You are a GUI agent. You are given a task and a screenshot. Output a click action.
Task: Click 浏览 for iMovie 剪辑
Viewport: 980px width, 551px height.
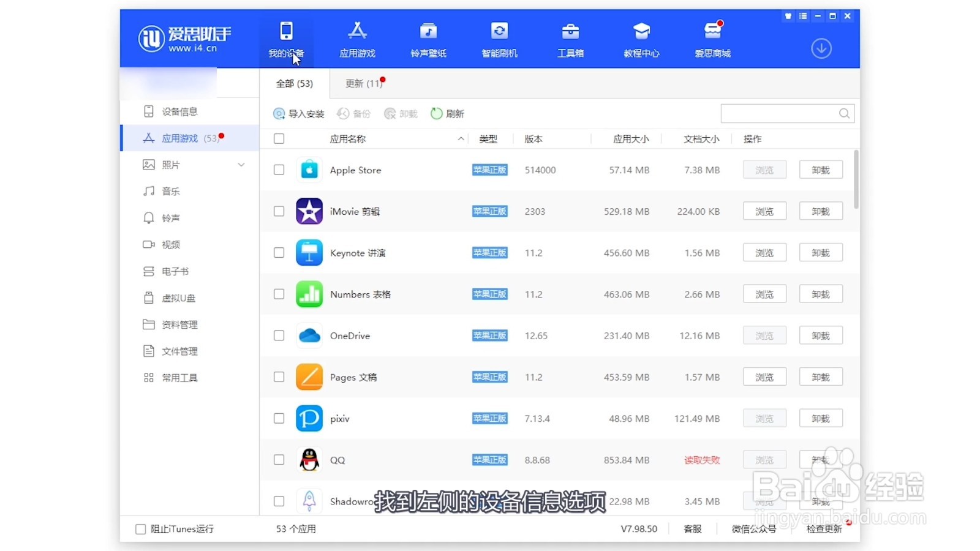[764, 211]
